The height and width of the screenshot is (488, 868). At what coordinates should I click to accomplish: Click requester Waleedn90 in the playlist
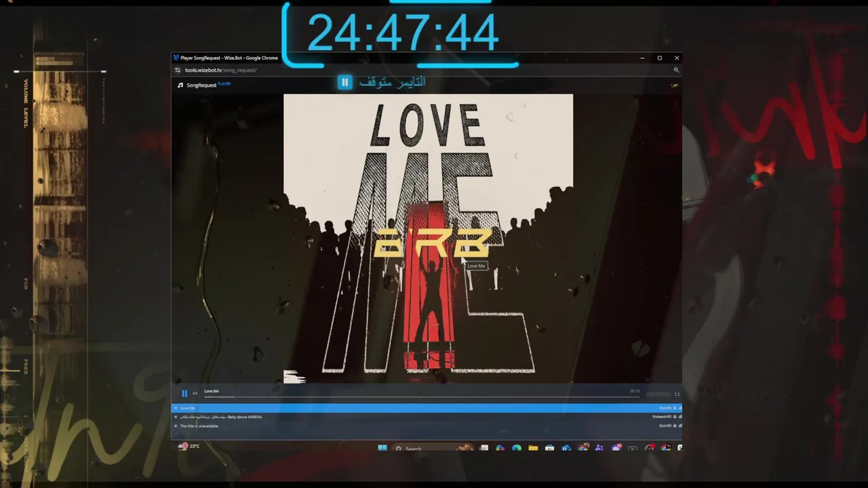pos(662,417)
